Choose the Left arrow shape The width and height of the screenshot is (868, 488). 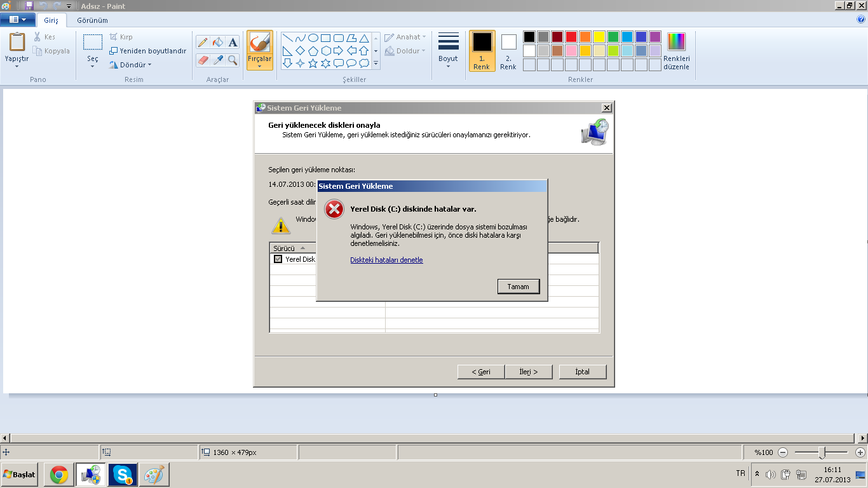pos(351,51)
